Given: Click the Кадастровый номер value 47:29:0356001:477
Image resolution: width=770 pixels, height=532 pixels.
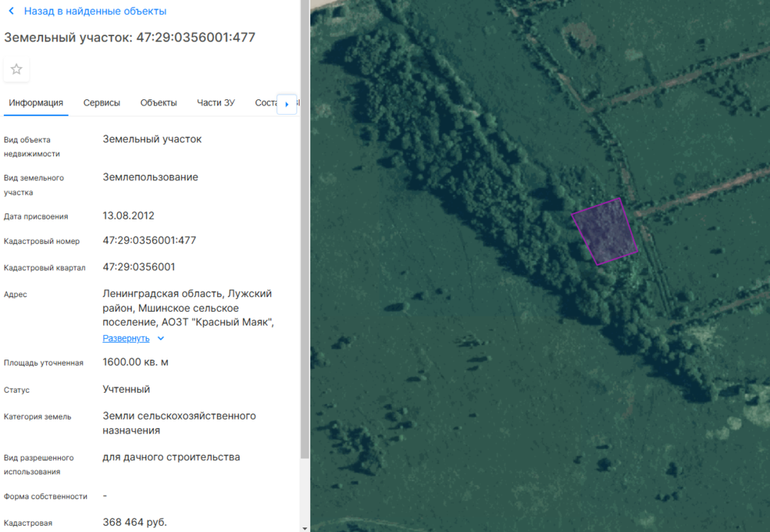Looking at the screenshot, I should [149, 241].
